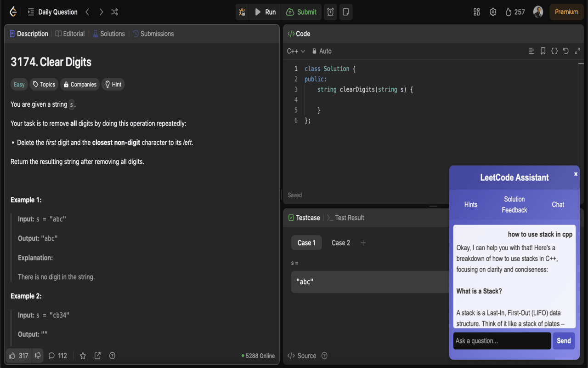This screenshot has height=368, width=588.
Task: Pick a random question with the shuffle icon
Action: click(114, 11)
